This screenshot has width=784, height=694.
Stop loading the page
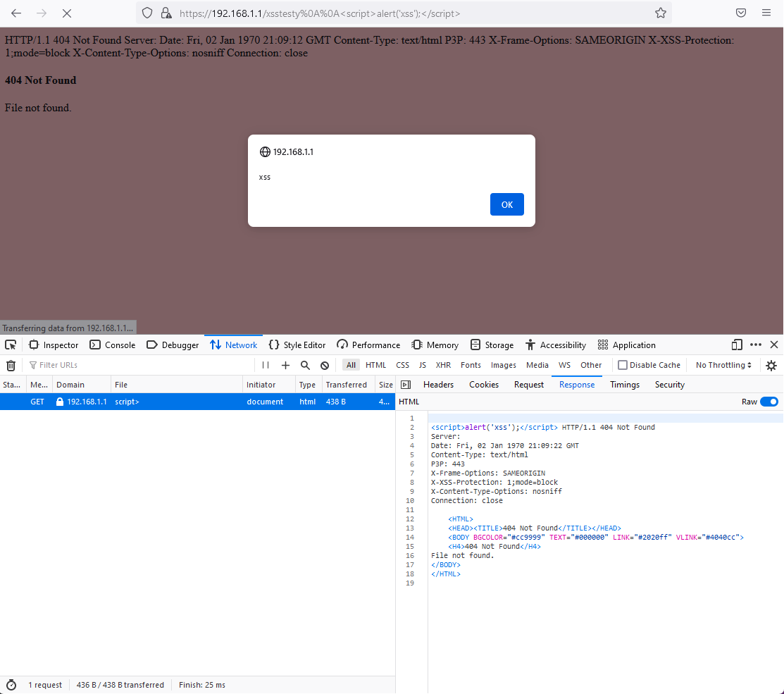coord(66,13)
